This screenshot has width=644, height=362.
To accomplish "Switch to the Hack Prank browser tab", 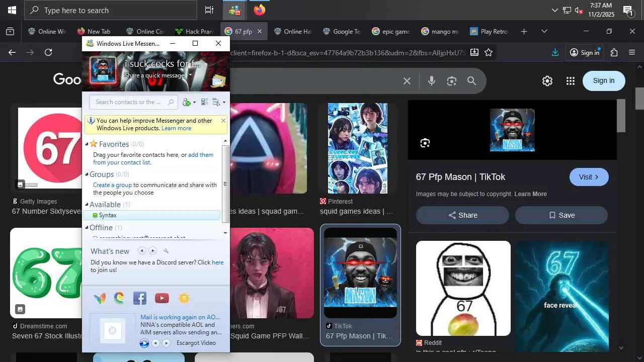I will pyautogui.click(x=195, y=31).
